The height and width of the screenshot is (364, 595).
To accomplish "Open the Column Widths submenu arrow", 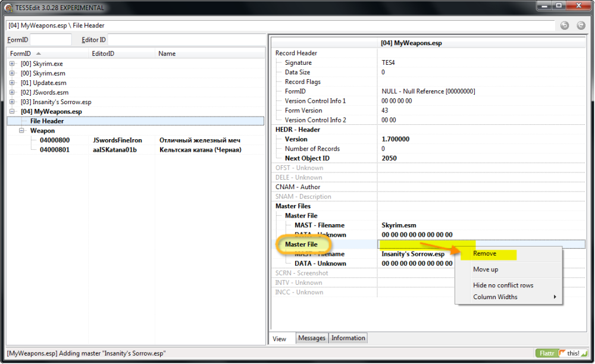I will (555, 297).
